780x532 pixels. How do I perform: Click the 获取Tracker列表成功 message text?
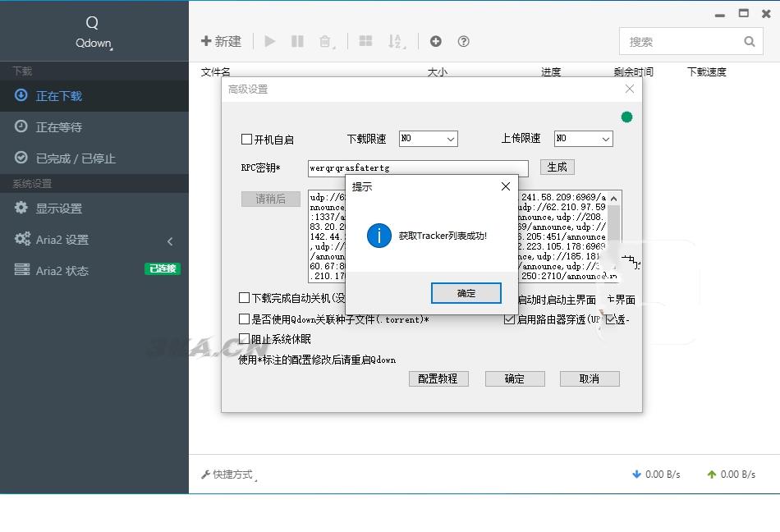443,236
